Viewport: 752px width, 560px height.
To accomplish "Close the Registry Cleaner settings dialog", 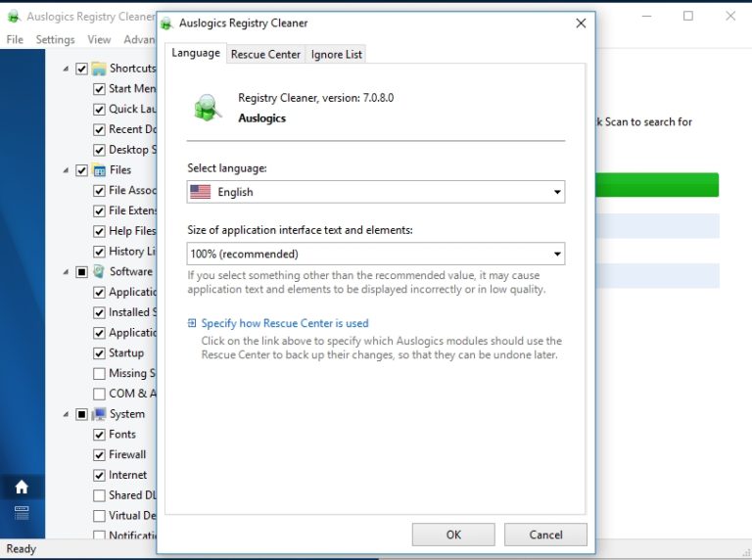I will click(x=581, y=23).
